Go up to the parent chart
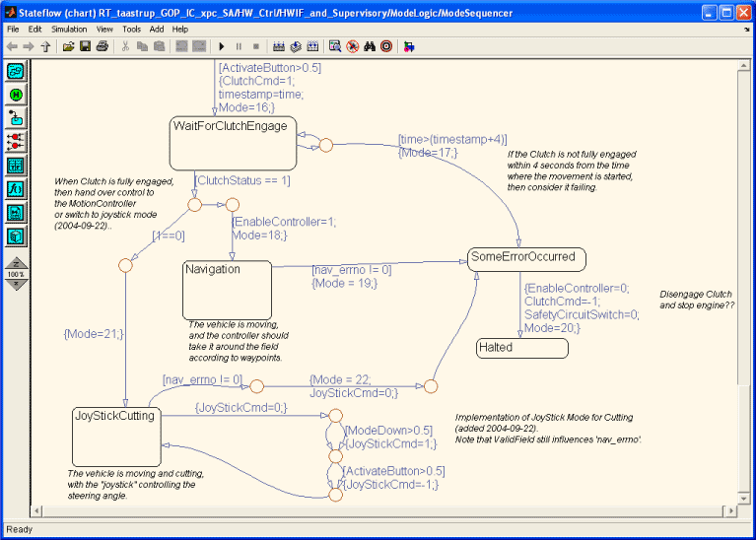Image resolution: width=756 pixels, height=540 pixels. [x=45, y=46]
